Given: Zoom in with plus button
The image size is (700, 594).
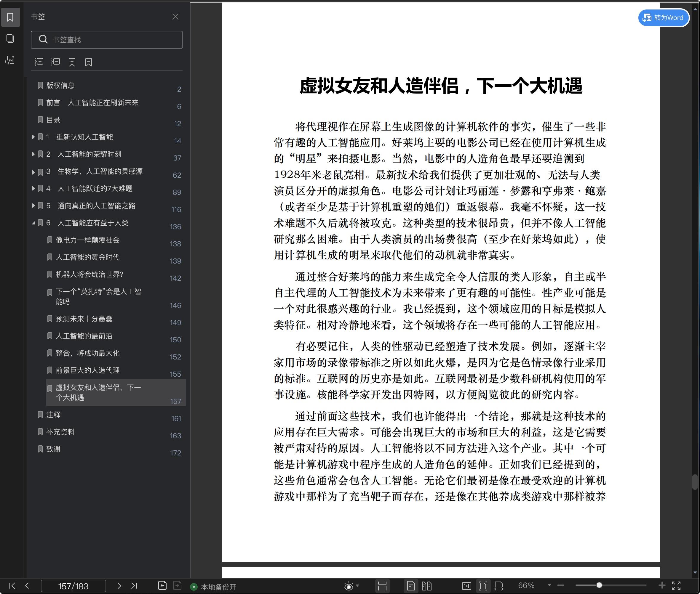Looking at the screenshot, I should pos(661,585).
